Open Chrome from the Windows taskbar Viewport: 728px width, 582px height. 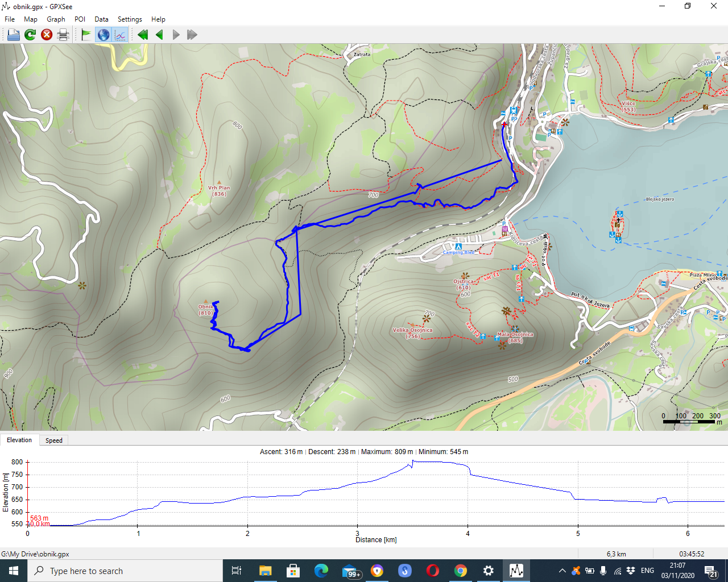coord(461,571)
